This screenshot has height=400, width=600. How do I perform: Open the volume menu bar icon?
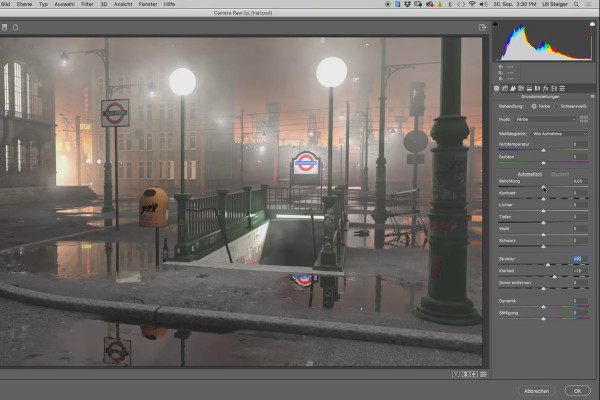[x=484, y=4]
